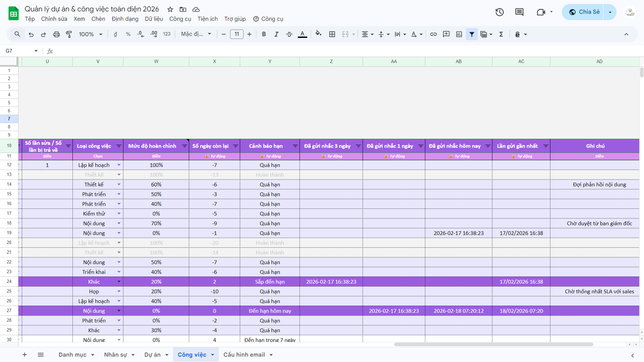The image size is (644, 362).
Task: Toggle strikethrough formatting
Action: [289, 34]
